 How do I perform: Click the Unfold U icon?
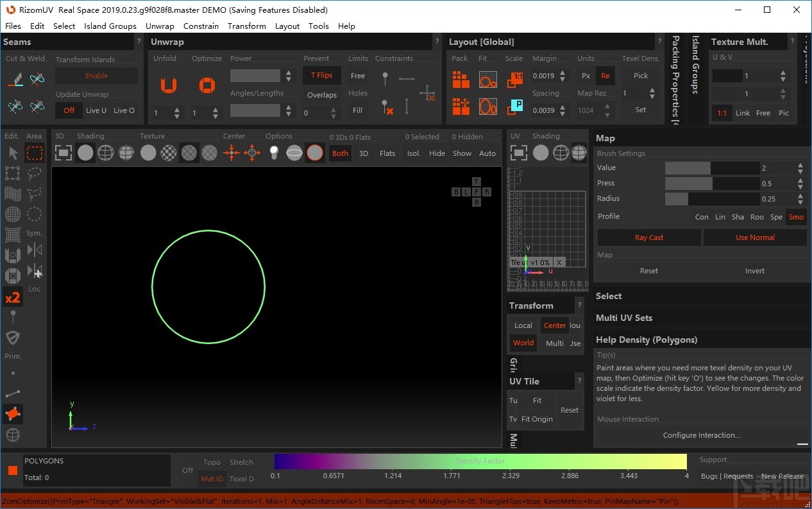pyautogui.click(x=168, y=85)
